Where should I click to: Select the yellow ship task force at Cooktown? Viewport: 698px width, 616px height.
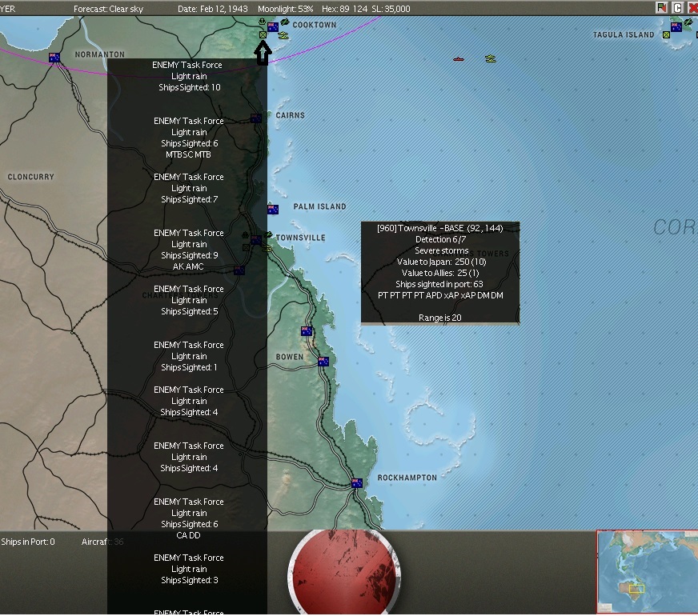283,35
